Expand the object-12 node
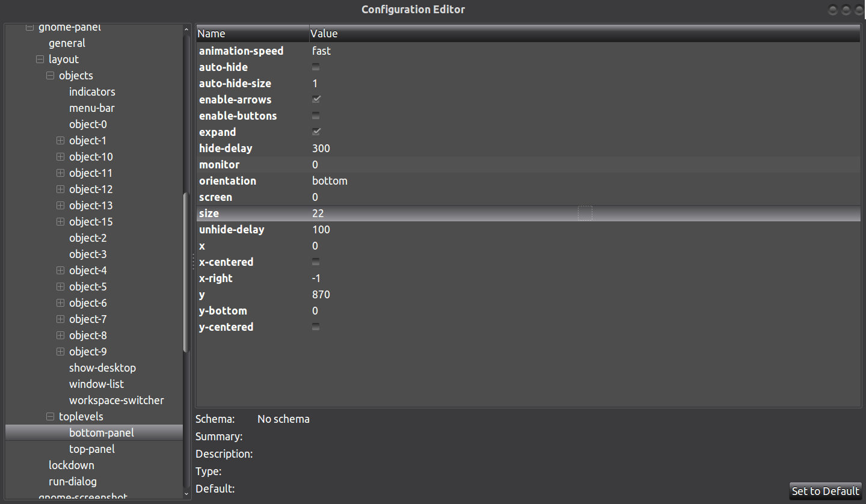The width and height of the screenshot is (866, 504). click(x=60, y=189)
